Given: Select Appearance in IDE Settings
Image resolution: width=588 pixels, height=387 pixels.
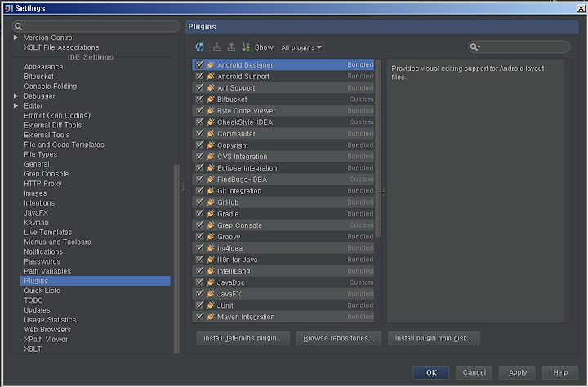Looking at the screenshot, I should (x=43, y=67).
